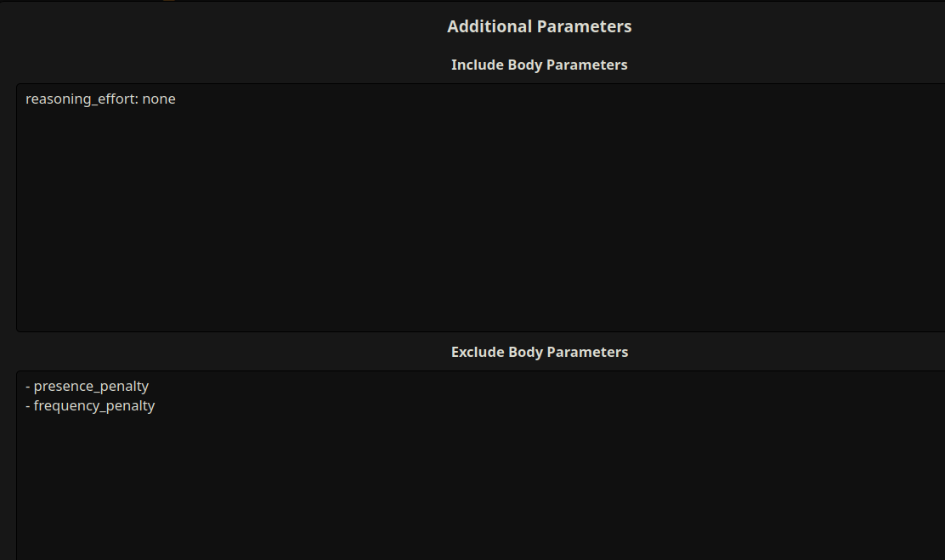Click the word reasoning_effort in the Include box
This screenshot has height=560, width=945.
[82, 99]
